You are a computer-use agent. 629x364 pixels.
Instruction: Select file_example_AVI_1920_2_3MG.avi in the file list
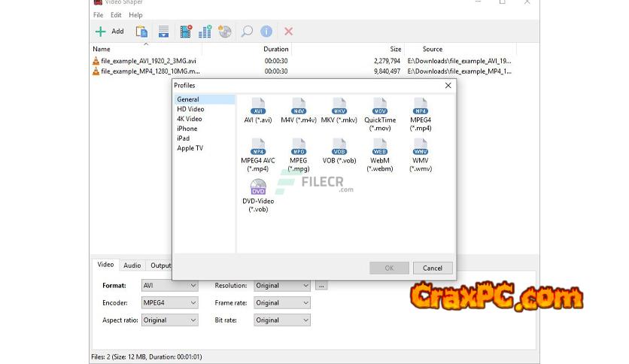(x=148, y=60)
